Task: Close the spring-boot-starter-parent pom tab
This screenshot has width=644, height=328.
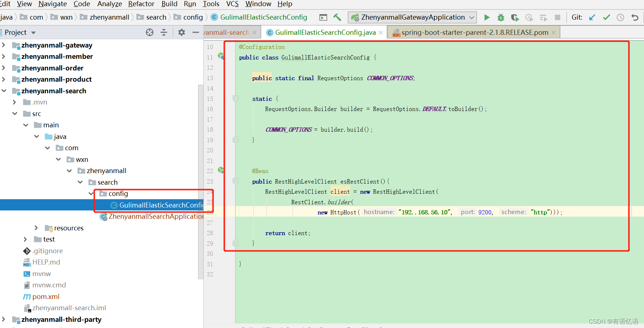Action: [554, 32]
